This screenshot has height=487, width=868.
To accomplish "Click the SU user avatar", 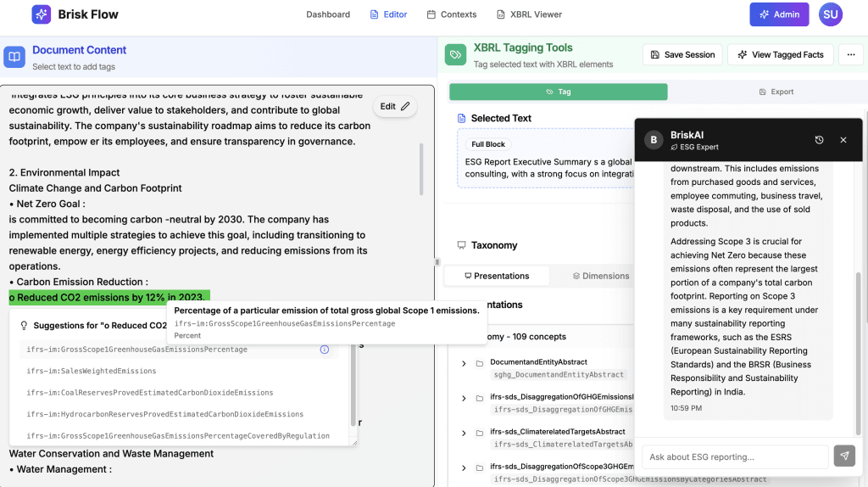I will coord(830,14).
